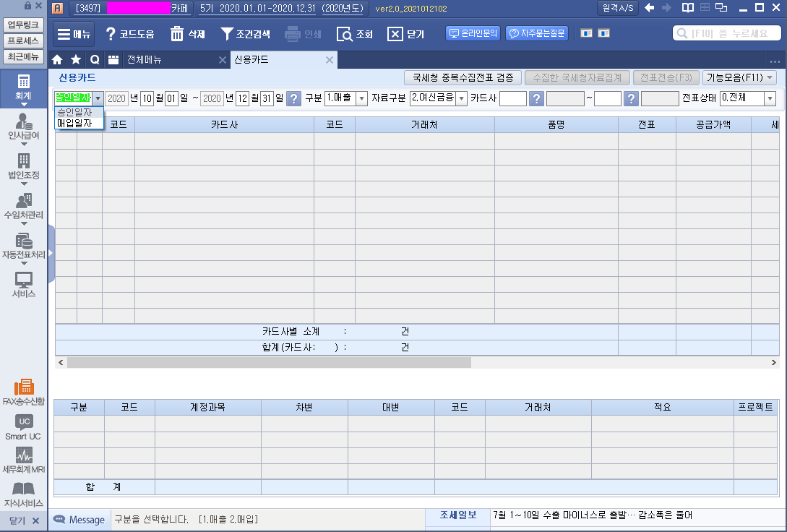Select 매입일자 from the open dropdown list
The width and height of the screenshot is (787, 532).
(74, 124)
